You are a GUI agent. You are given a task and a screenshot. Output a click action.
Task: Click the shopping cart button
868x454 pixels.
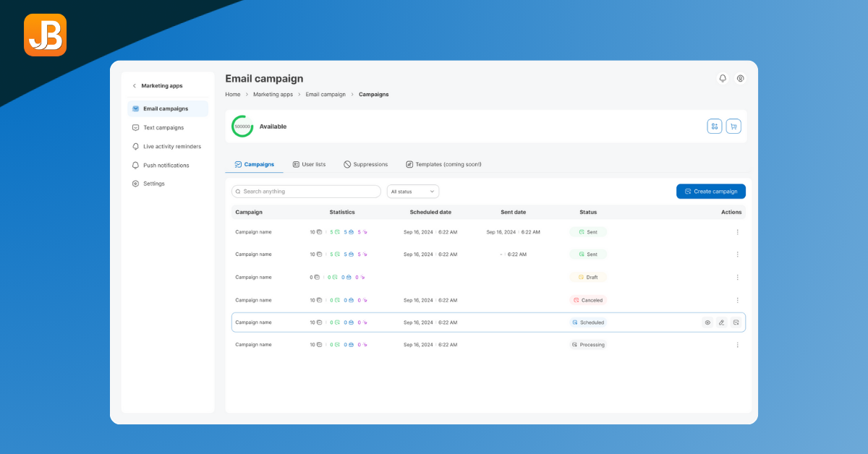coord(733,127)
